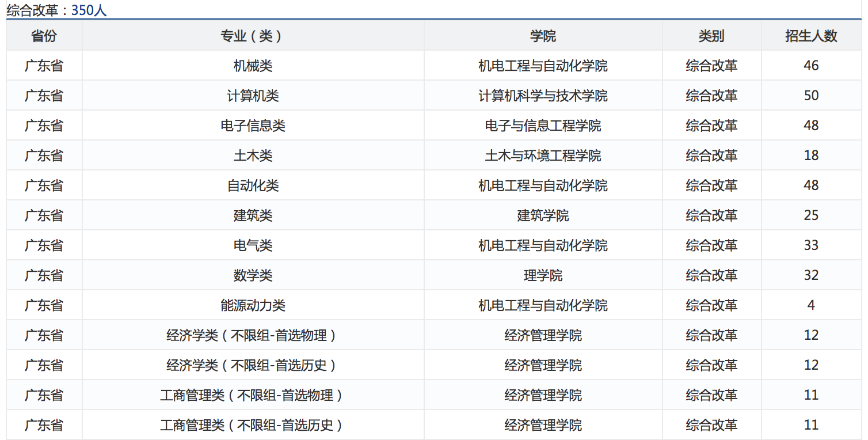This screenshot has height=440, width=868.
Task: Click 综合改革 in the 电气类 row
Action: tap(711, 245)
